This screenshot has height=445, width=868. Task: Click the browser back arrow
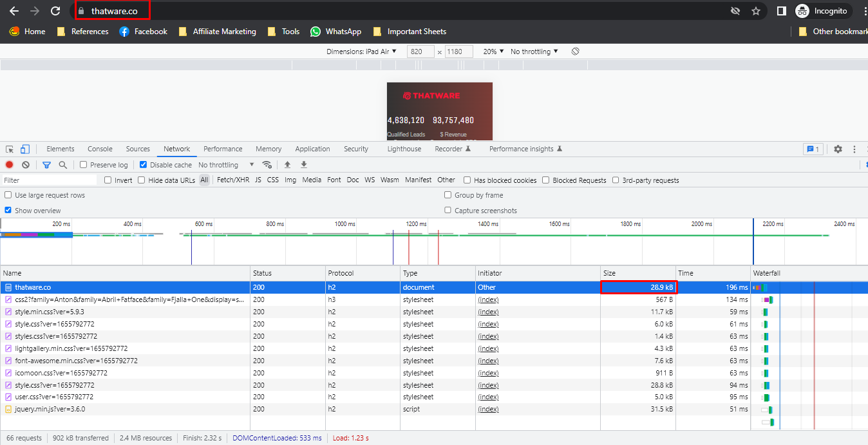(x=14, y=11)
